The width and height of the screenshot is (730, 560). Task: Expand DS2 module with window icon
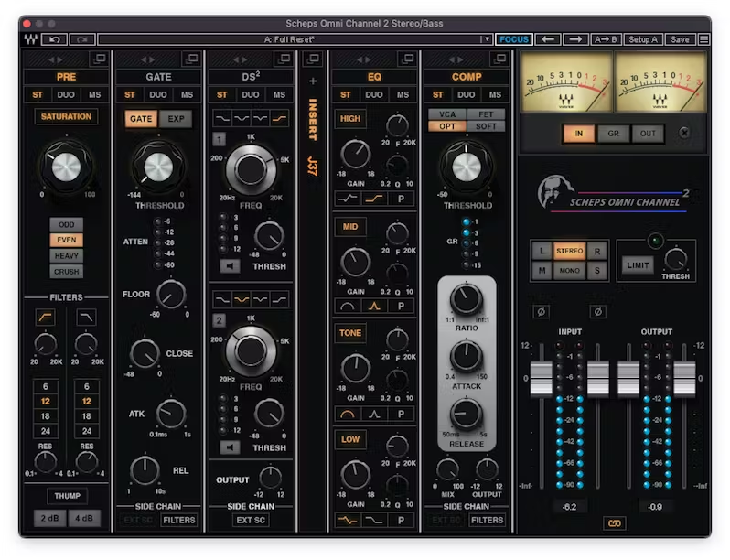[x=284, y=59]
